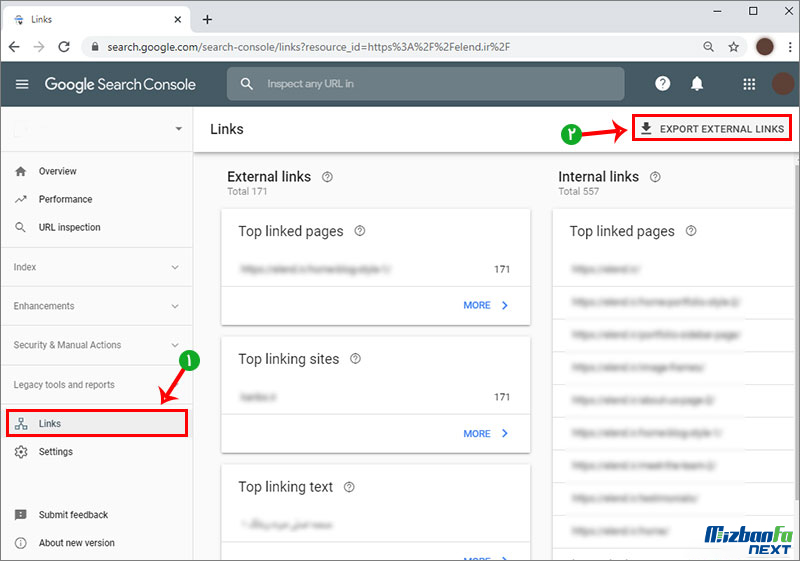This screenshot has width=800, height=561.
Task: Click the browser back arrow
Action: (14, 47)
